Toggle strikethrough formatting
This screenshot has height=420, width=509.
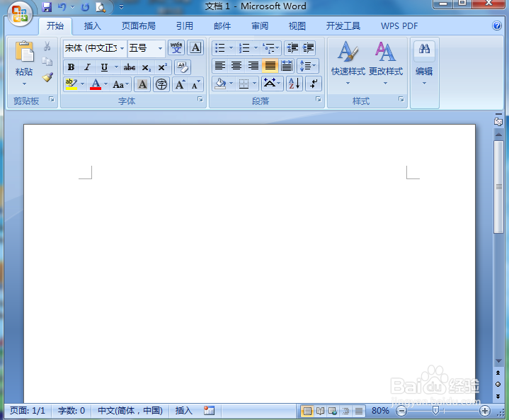[x=130, y=67]
